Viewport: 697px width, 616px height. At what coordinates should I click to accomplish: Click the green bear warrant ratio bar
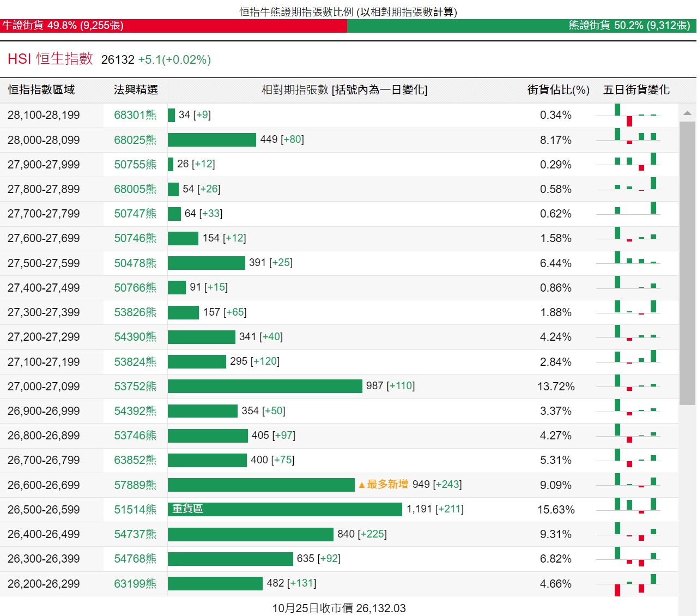coord(522,26)
